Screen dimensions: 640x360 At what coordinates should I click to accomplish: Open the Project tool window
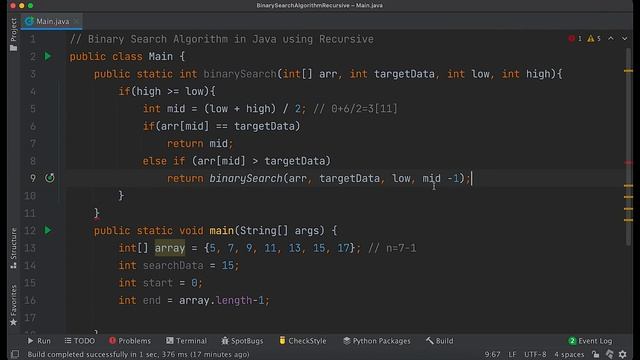[x=13, y=35]
